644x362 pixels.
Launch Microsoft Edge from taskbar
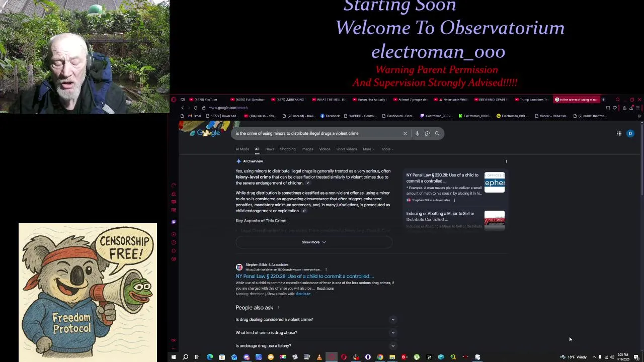[x=210, y=357]
